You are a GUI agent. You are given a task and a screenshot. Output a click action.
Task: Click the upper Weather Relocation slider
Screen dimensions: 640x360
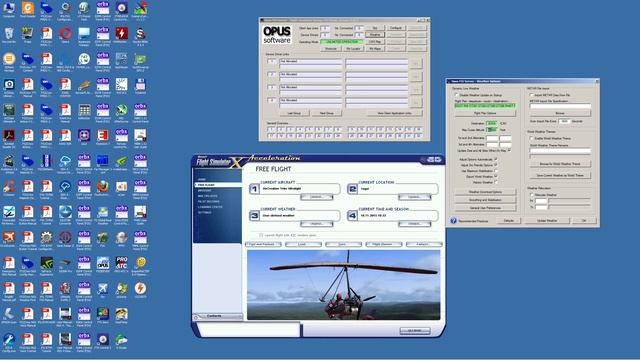[x=569, y=201]
